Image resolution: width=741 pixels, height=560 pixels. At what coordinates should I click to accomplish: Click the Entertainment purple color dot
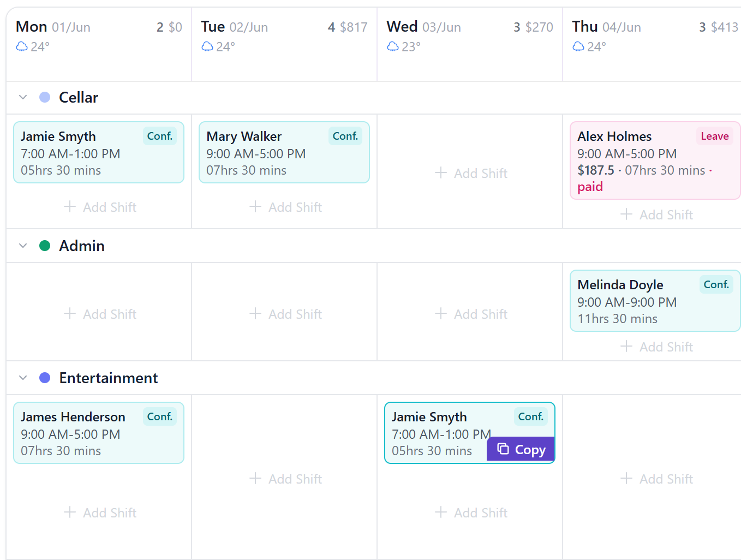[x=45, y=378]
